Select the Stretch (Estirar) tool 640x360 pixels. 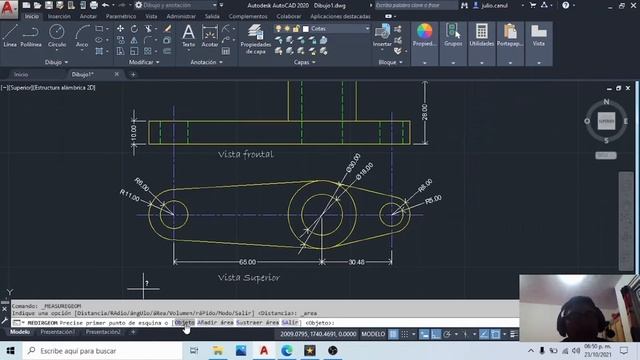(120, 51)
